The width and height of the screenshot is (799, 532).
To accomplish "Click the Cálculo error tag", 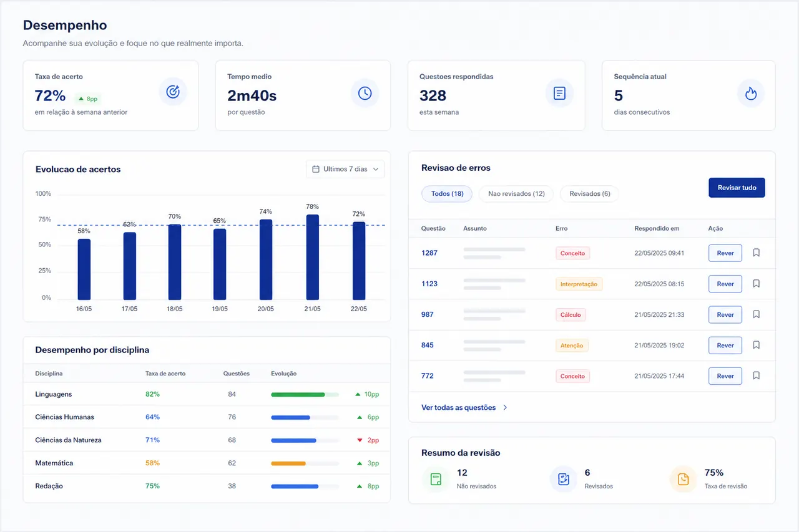I will click(571, 315).
